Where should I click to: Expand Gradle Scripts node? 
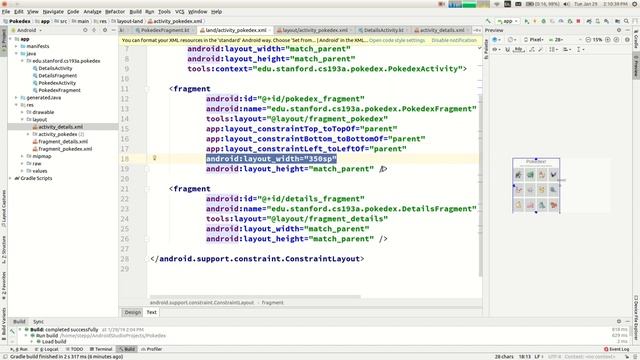point(11,178)
